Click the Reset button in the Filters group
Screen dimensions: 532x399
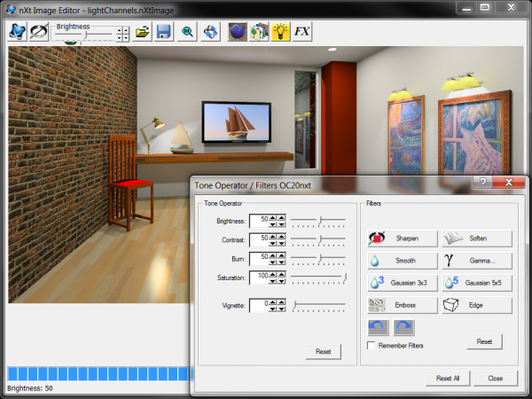click(x=484, y=341)
